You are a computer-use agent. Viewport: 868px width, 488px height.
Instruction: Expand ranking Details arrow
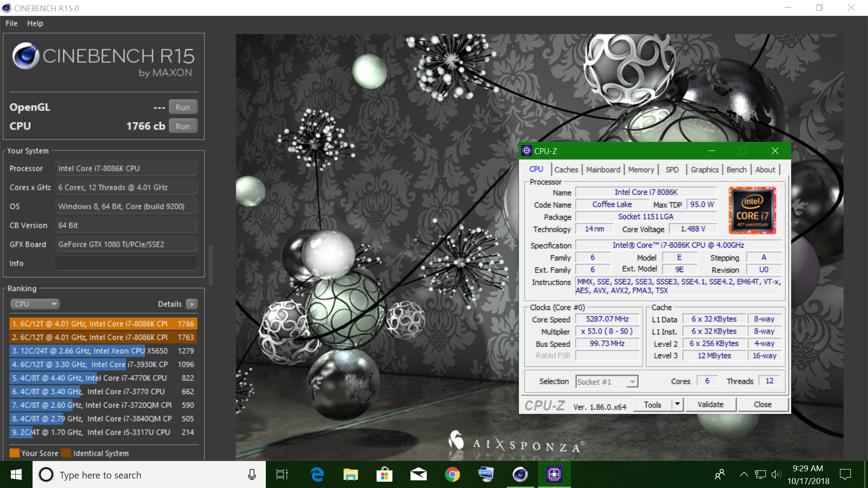click(x=192, y=304)
